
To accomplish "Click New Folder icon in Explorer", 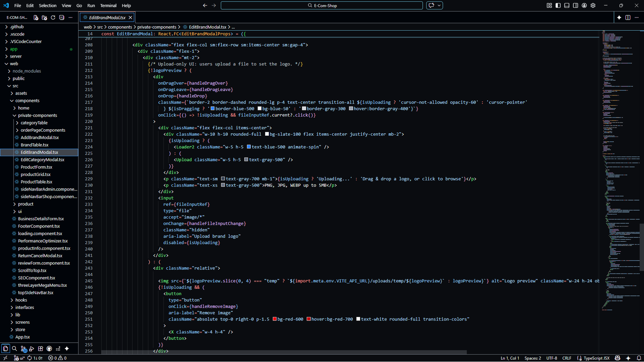I will click(x=44, y=18).
